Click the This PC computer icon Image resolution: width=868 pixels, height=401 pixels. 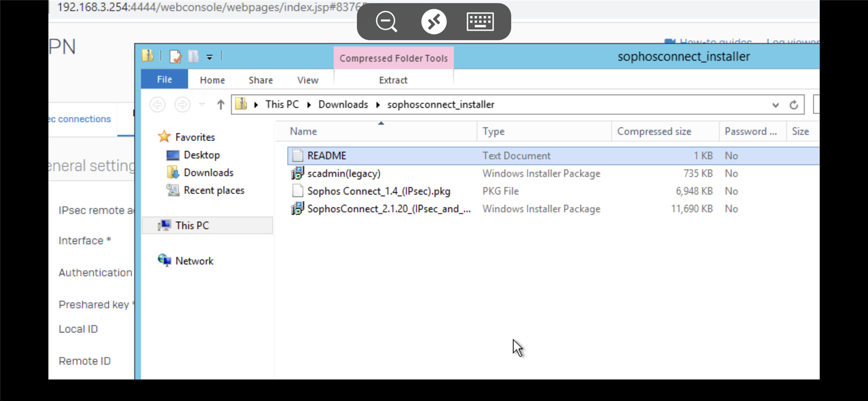(165, 225)
